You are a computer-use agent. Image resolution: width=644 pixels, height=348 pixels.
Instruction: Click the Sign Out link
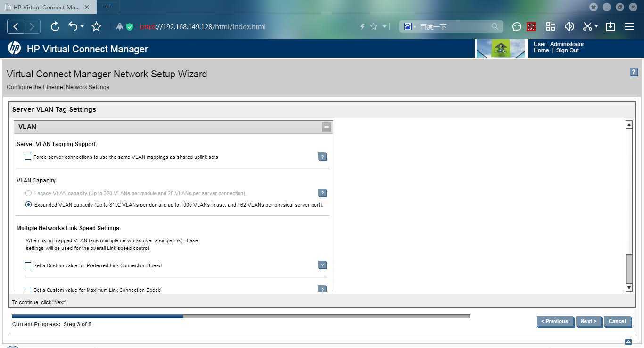pyautogui.click(x=567, y=50)
